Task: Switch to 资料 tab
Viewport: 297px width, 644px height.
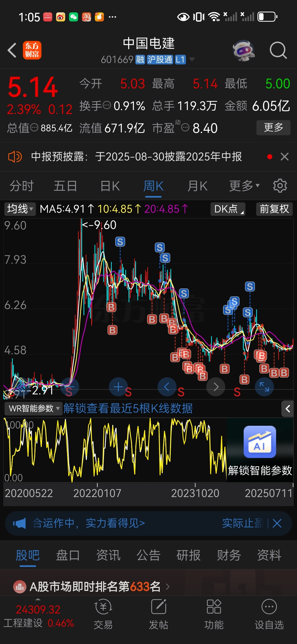Action: click(269, 555)
